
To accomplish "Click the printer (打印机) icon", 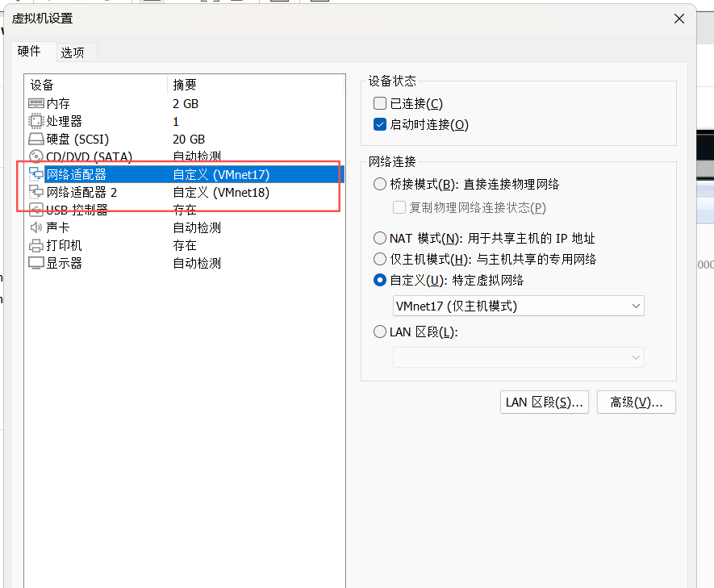I will (x=36, y=245).
